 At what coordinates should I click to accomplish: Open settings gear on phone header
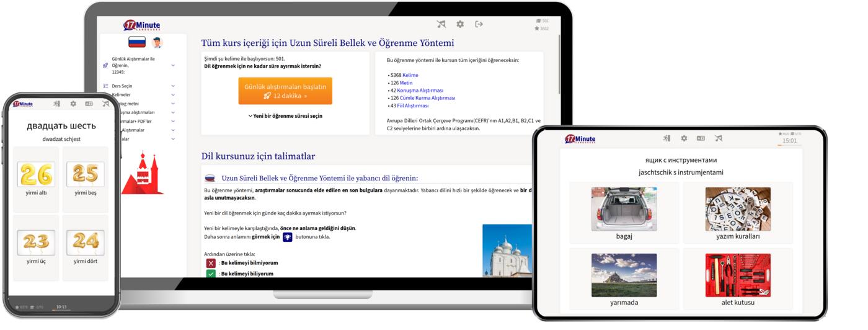73,104
